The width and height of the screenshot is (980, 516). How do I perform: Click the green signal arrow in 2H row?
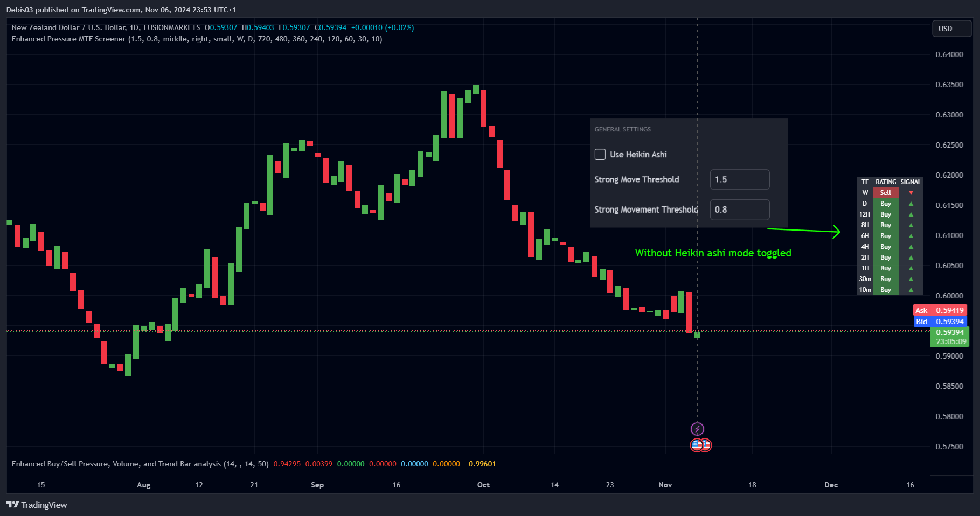911,257
